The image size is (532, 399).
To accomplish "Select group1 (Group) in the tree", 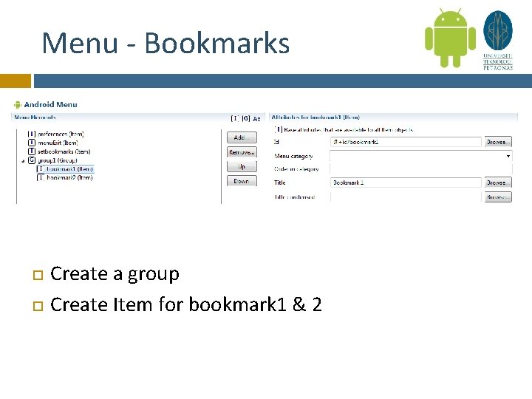I will click(58, 160).
